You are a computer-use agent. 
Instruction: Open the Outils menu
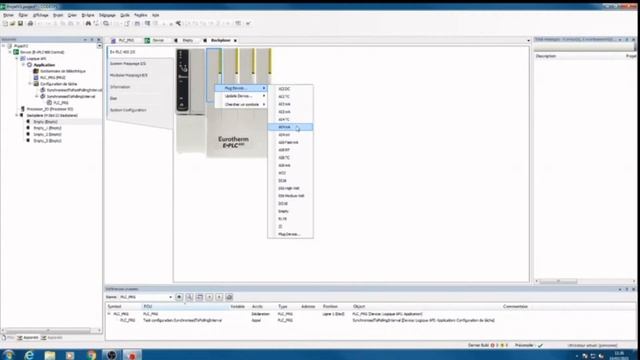[125, 15]
